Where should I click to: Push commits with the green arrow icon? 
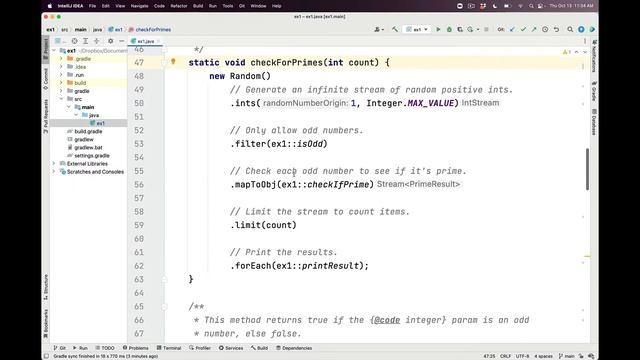point(534,29)
